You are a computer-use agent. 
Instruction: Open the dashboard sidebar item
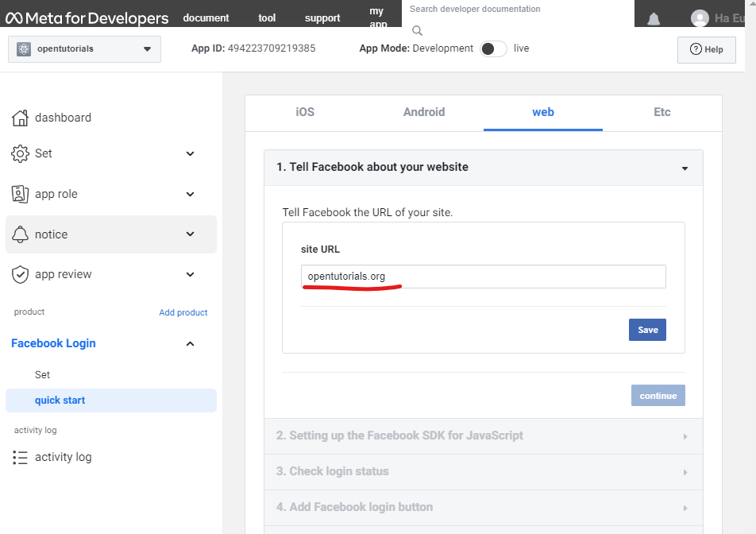[x=63, y=118]
